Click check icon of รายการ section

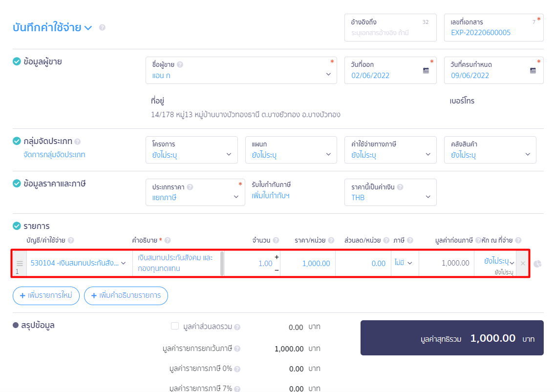17,226
